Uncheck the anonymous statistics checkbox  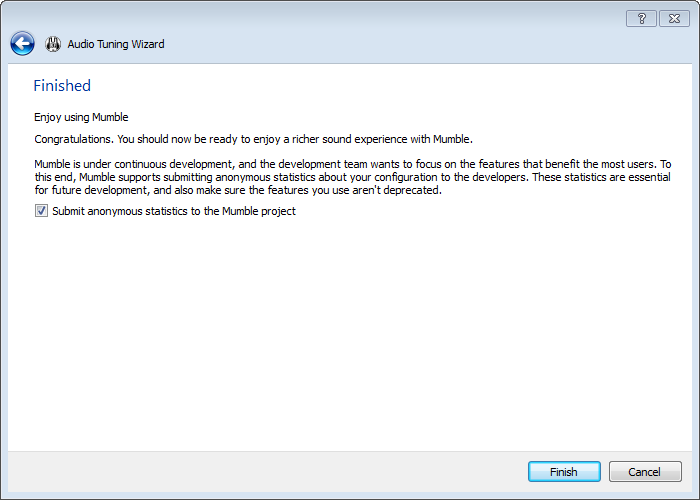point(42,211)
